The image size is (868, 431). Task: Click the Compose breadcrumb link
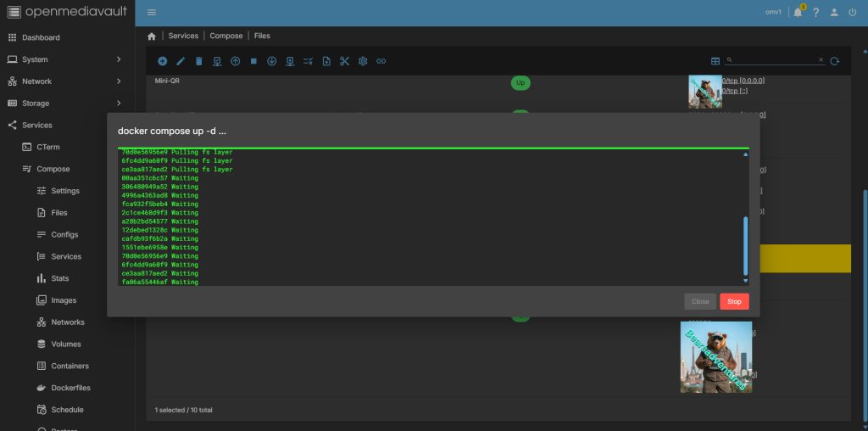tap(225, 36)
